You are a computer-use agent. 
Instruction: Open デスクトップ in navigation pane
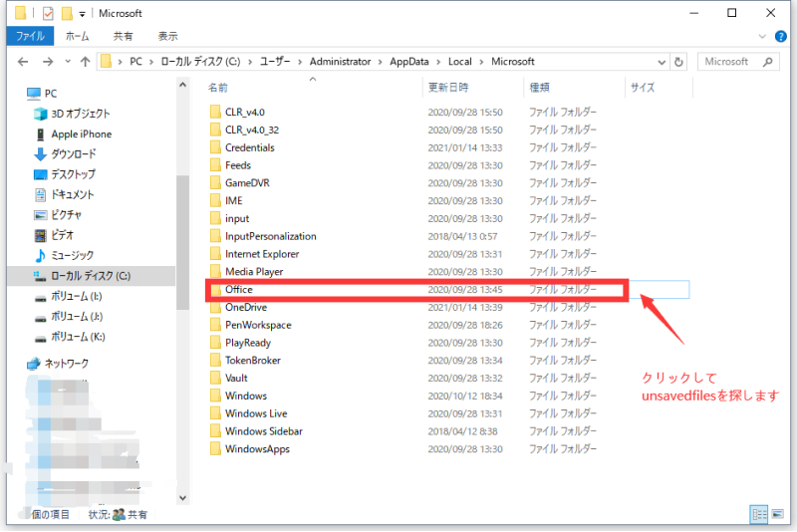(x=65, y=174)
